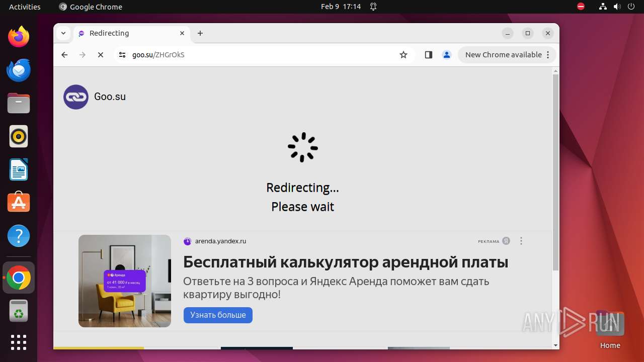Stop loading the page
The image size is (644, 362).
click(101, 55)
